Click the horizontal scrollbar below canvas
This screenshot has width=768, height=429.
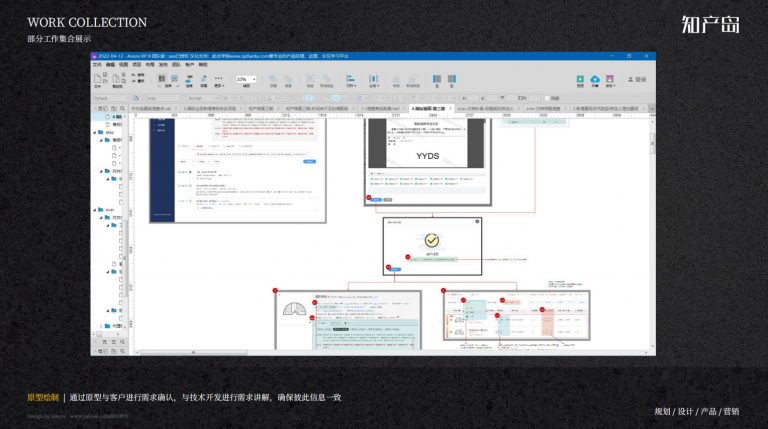coord(193,352)
